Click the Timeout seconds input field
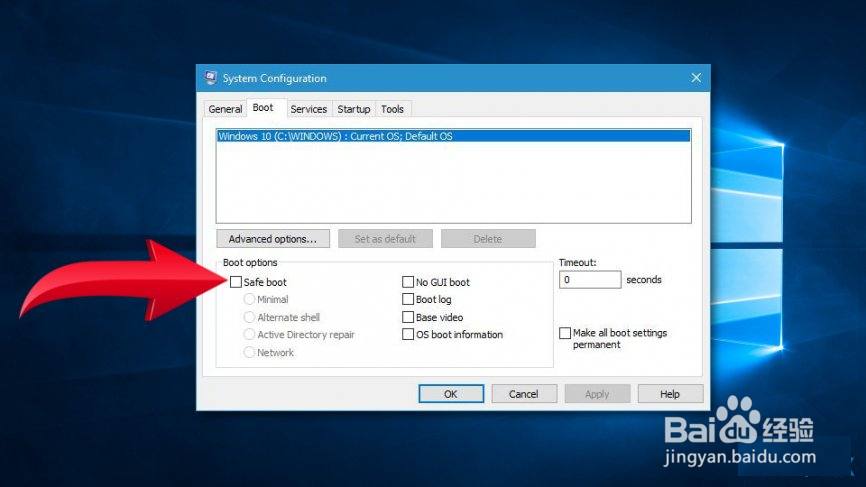This screenshot has width=866, height=487. 590,280
